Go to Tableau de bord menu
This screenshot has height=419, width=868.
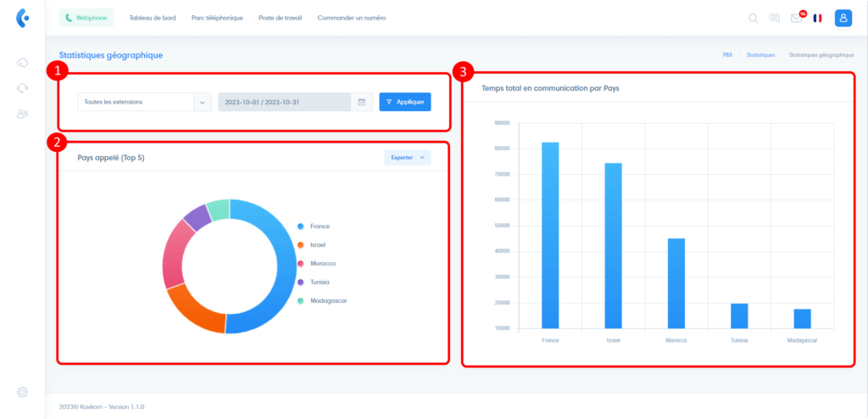click(x=153, y=18)
